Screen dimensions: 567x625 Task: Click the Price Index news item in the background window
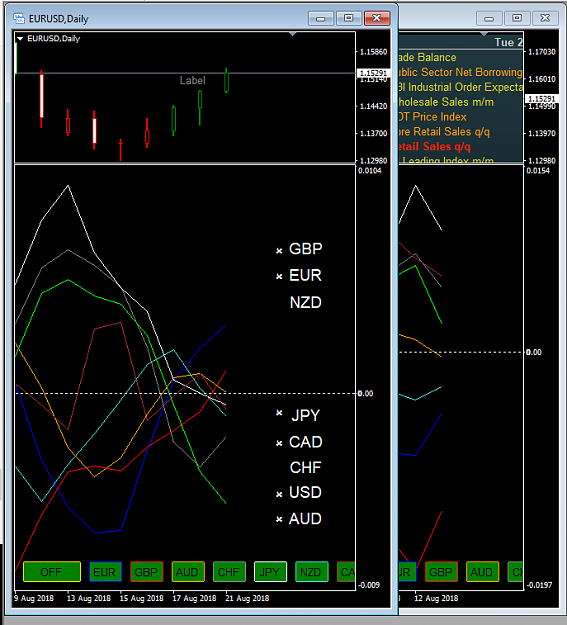coord(433,117)
